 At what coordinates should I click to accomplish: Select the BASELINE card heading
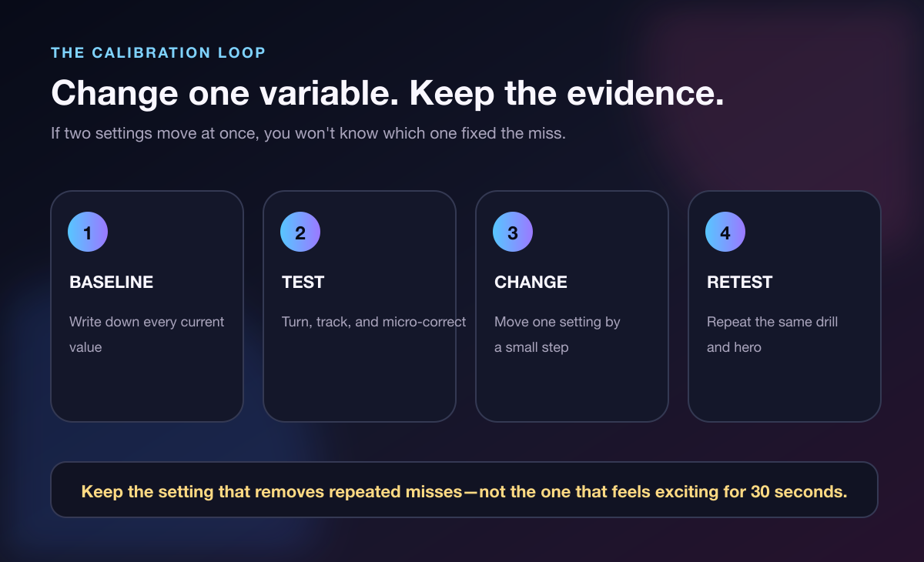click(112, 283)
